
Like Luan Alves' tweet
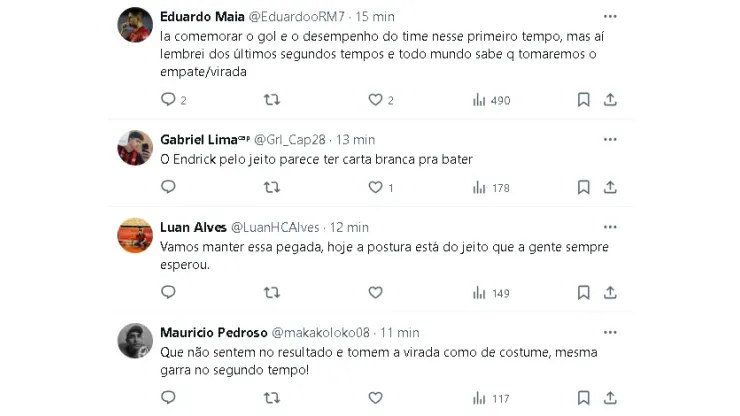click(376, 293)
